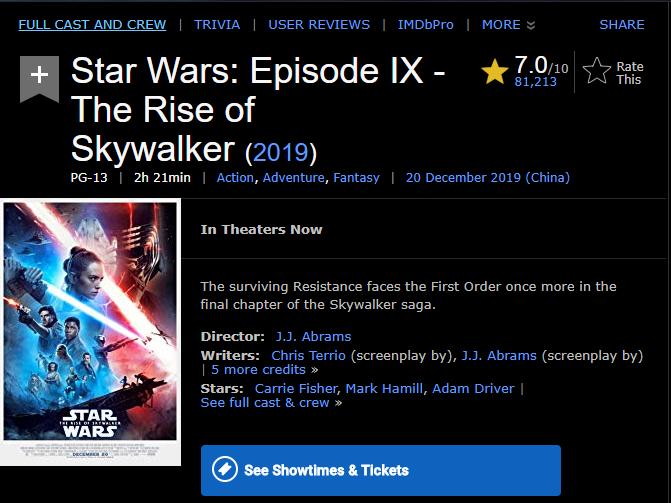671x503 pixels.
Task: Click the yellow rating star
Action: 495,71
